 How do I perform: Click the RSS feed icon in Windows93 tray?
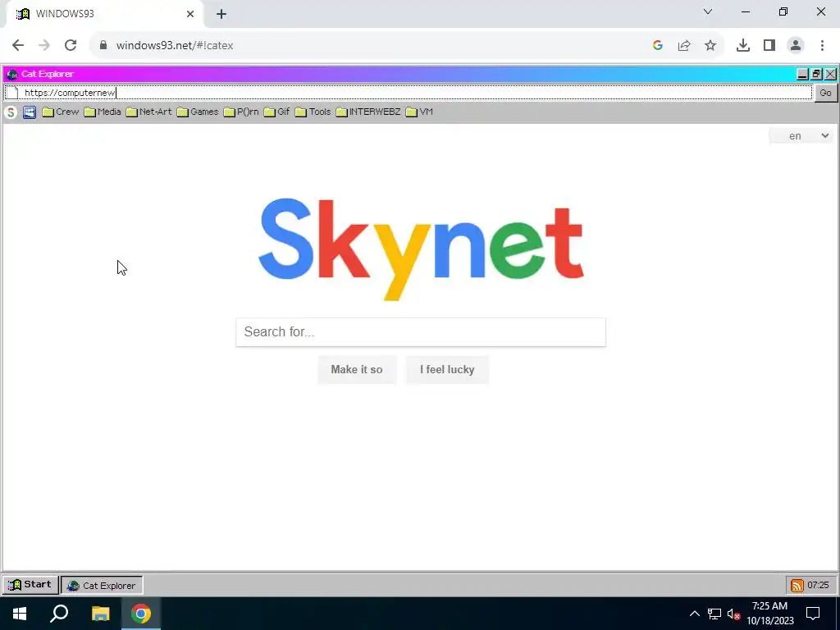click(x=797, y=585)
